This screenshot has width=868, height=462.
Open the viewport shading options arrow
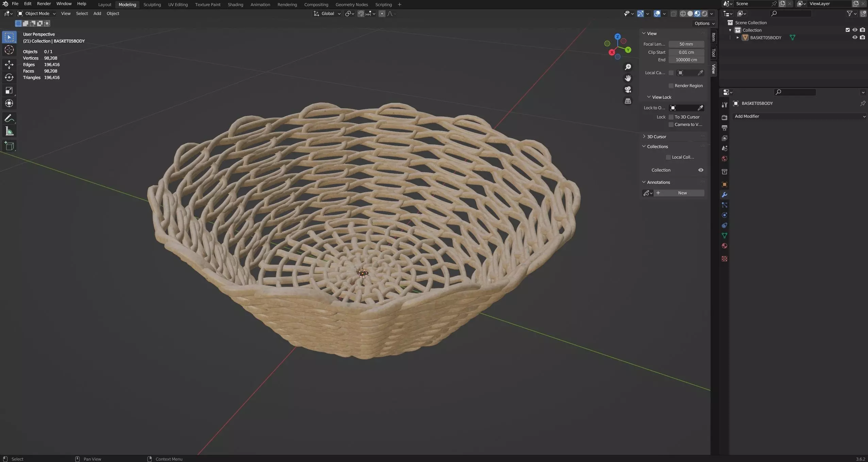[712, 14]
